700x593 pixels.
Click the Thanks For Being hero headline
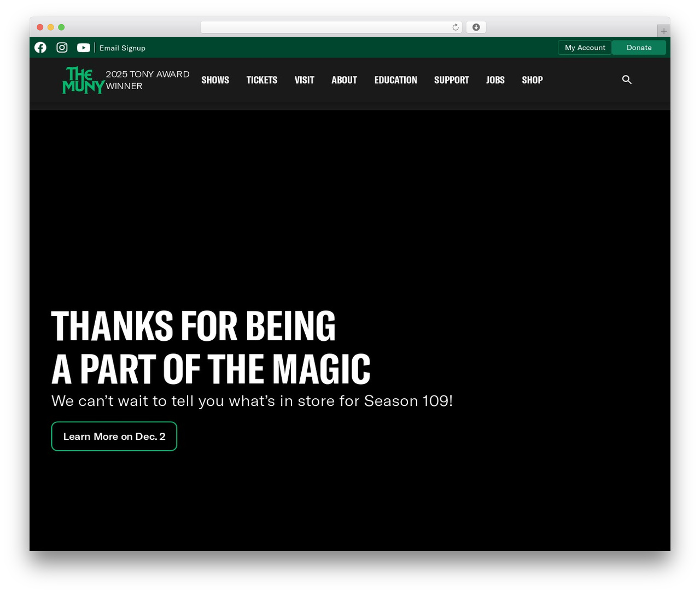coord(211,347)
